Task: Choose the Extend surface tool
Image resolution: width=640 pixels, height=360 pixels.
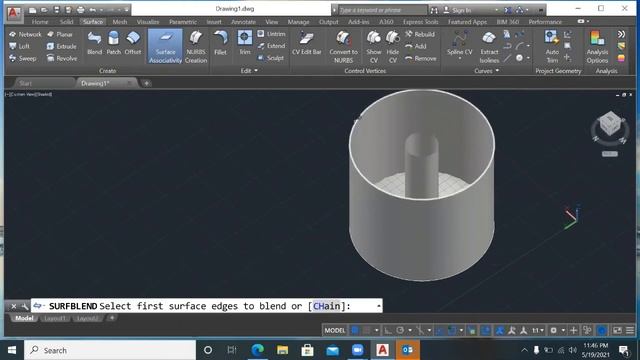Action: (x=271, y=46)
